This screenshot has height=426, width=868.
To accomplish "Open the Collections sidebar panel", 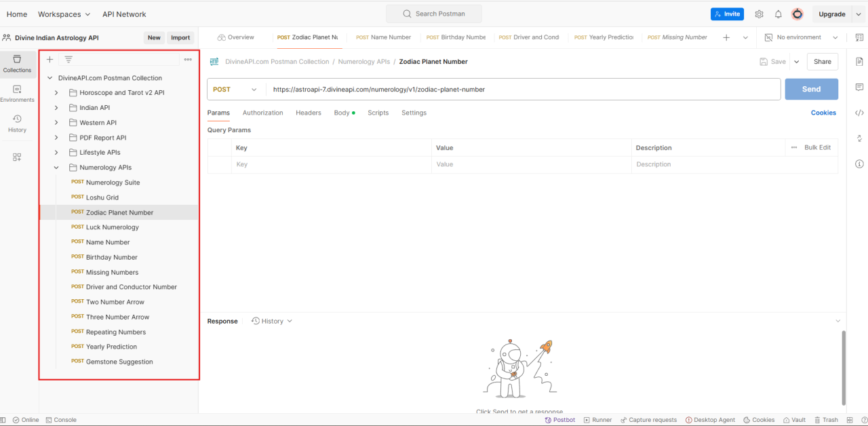I will coord(17,64).
